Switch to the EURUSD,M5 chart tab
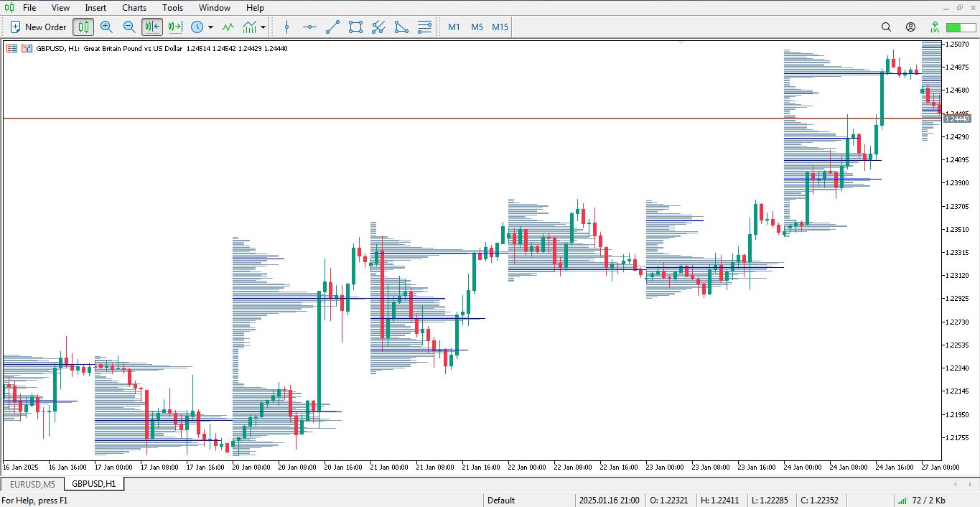 pos(33,484)
